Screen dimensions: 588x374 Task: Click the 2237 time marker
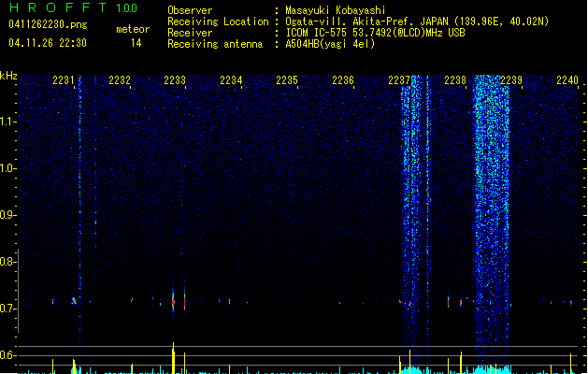click(x=399, y=80)
